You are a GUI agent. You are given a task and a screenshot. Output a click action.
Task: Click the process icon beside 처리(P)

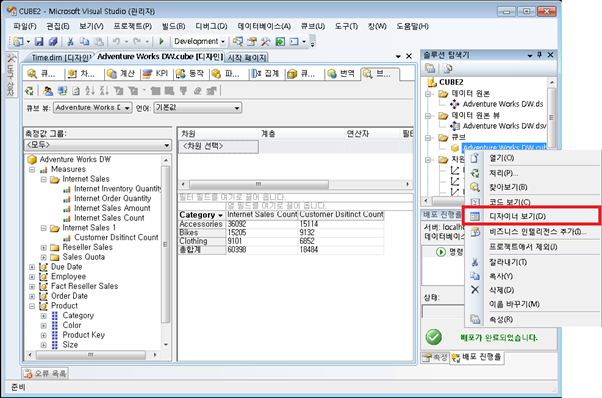(x=475, y=173)
